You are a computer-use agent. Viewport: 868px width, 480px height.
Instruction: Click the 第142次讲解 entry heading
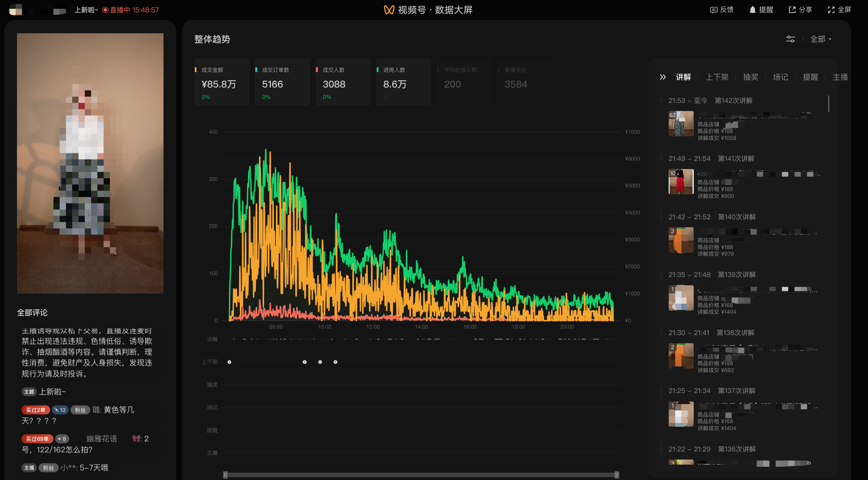[733, 100]
